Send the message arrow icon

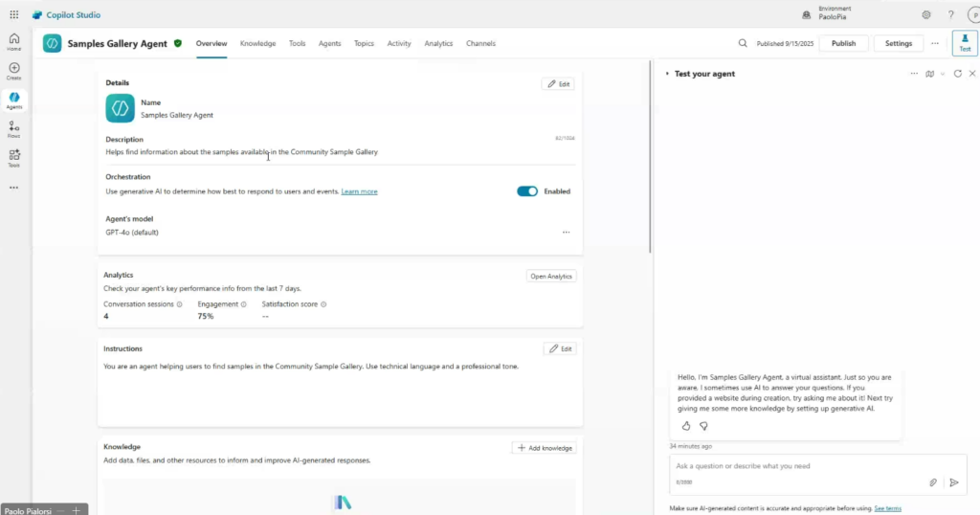(x=954, y=482)
